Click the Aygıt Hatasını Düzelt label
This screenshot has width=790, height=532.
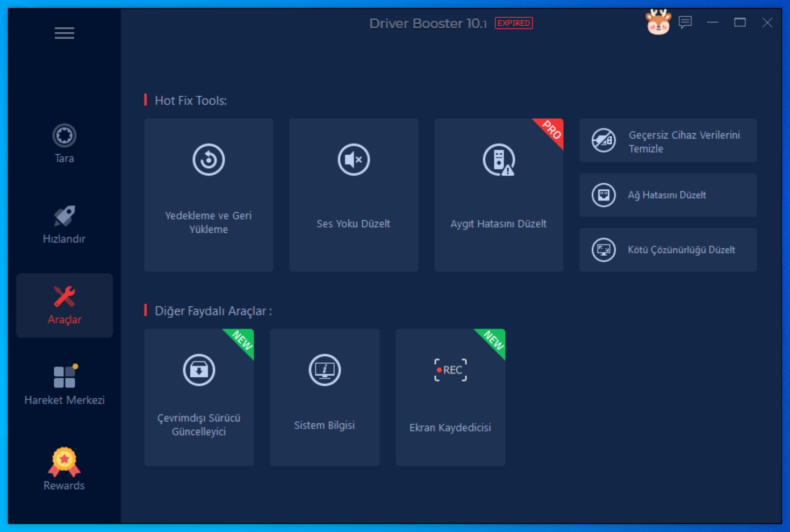pos(499,224)
